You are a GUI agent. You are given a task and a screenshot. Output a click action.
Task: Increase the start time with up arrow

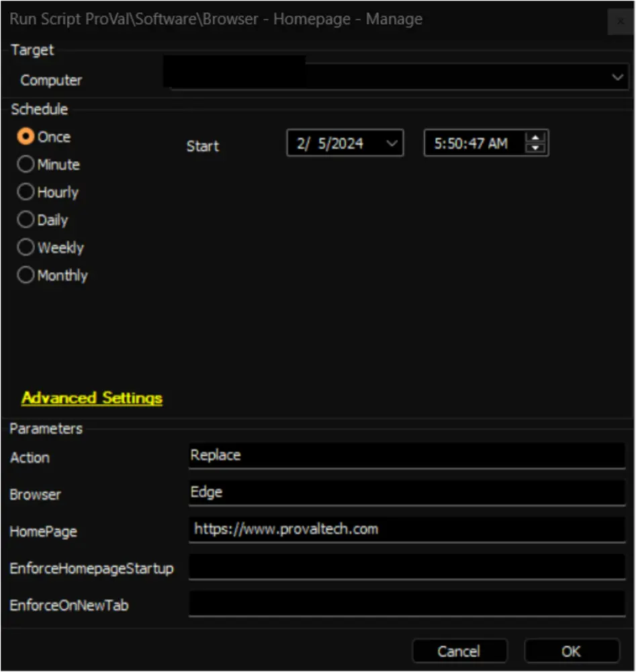535,138
